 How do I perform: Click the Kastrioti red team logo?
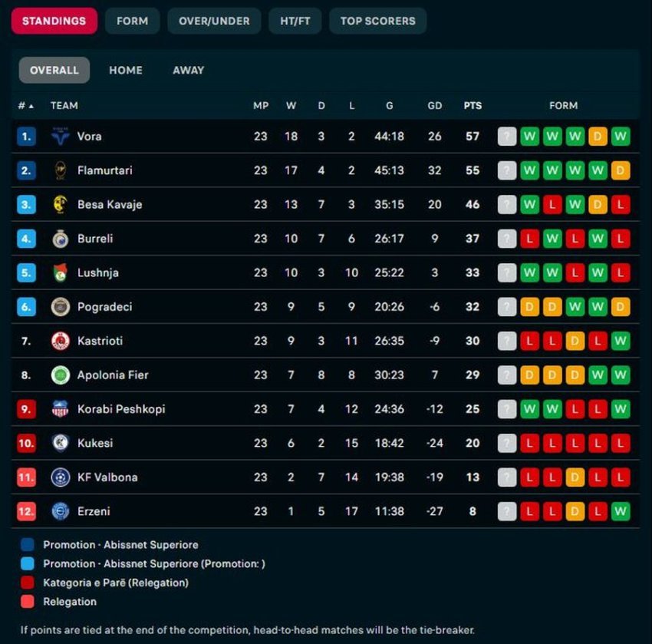click(61, 341)
